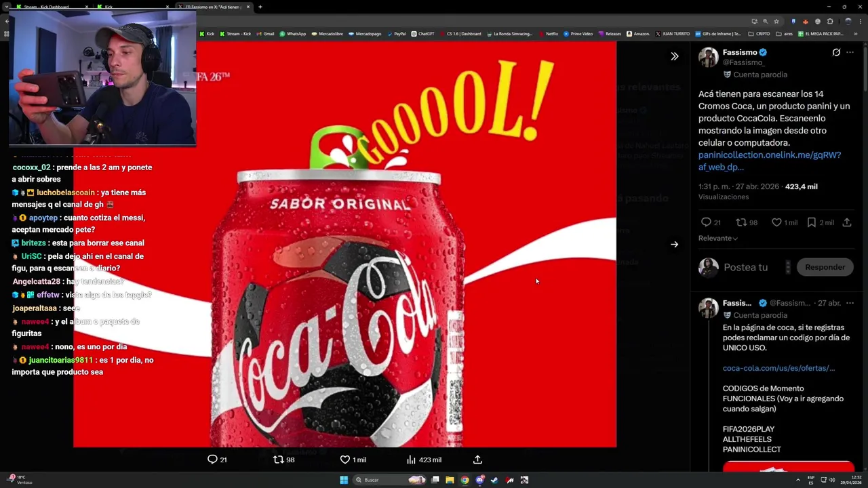The width and height of the screenshot is (868, 488).
Task: Expand the Relevante sort dropdown
Action: tap(718, 238)
